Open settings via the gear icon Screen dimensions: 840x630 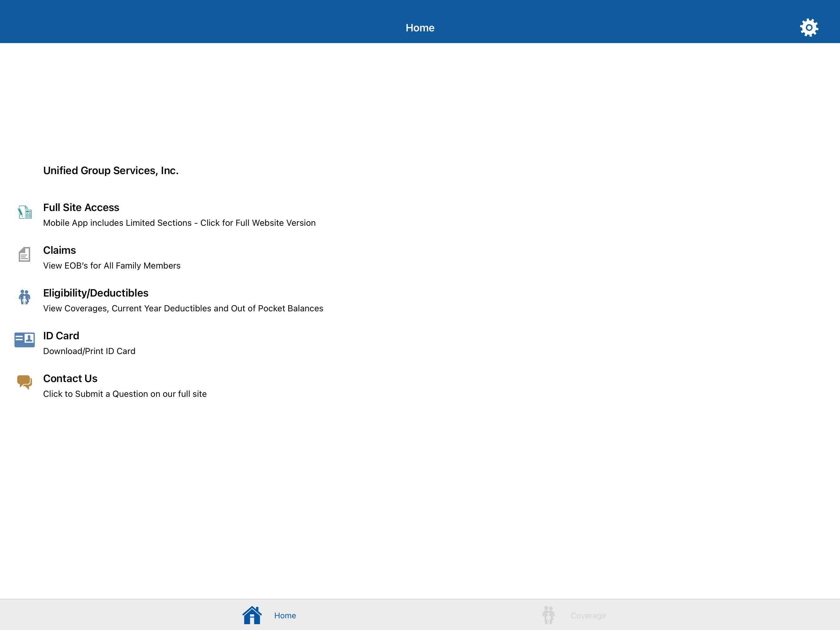click(x=809, y=28)
